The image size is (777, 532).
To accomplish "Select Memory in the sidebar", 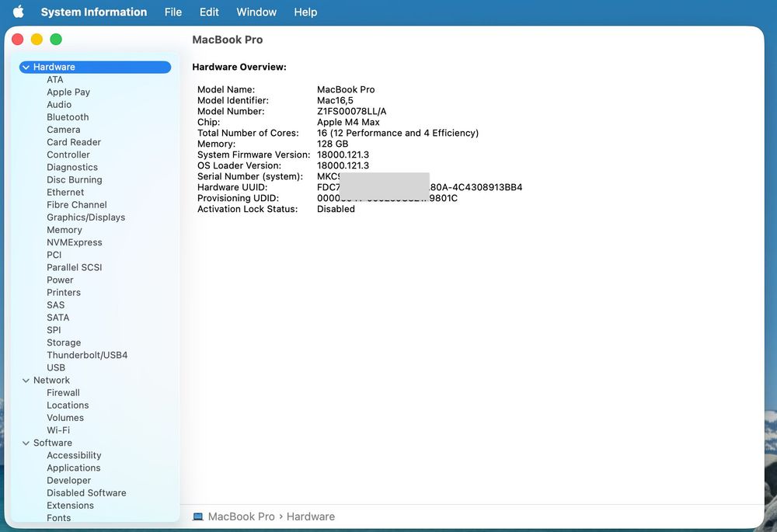I will 64,230.
